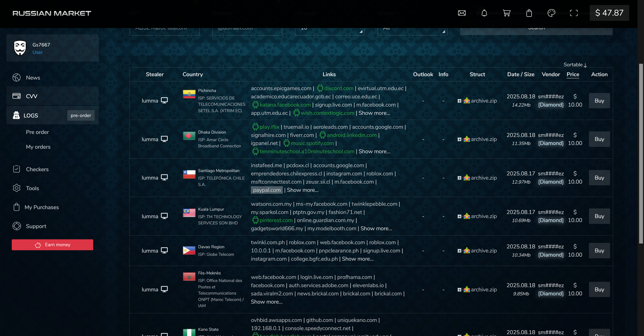Viewport: 644px width, 336px height.
Task: Click the $ 47.87 balance button
Action: coord(609,13)
